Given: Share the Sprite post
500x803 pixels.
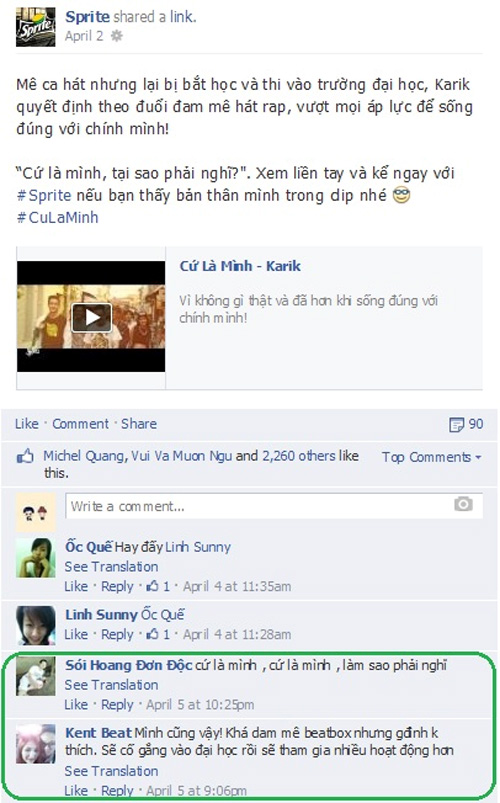Looking at the screenshot, I should [139, 424].
